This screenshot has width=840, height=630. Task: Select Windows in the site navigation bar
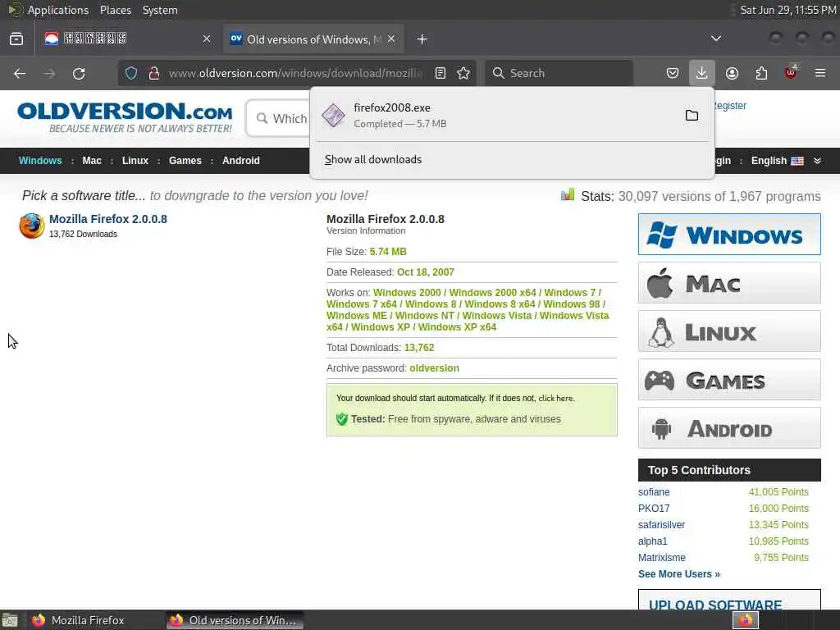[x=40, y=161]
